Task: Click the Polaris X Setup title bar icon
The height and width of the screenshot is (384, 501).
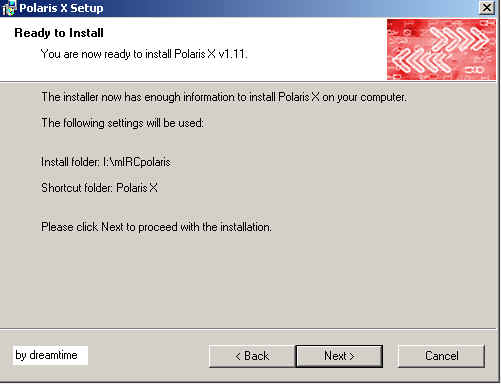Action: [8, 8]
